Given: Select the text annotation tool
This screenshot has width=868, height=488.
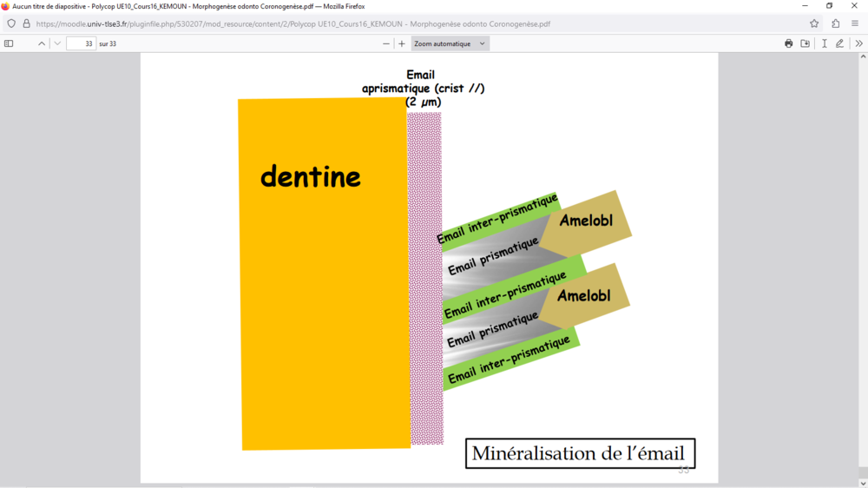Looking at the screenshot, I should 824,43.
